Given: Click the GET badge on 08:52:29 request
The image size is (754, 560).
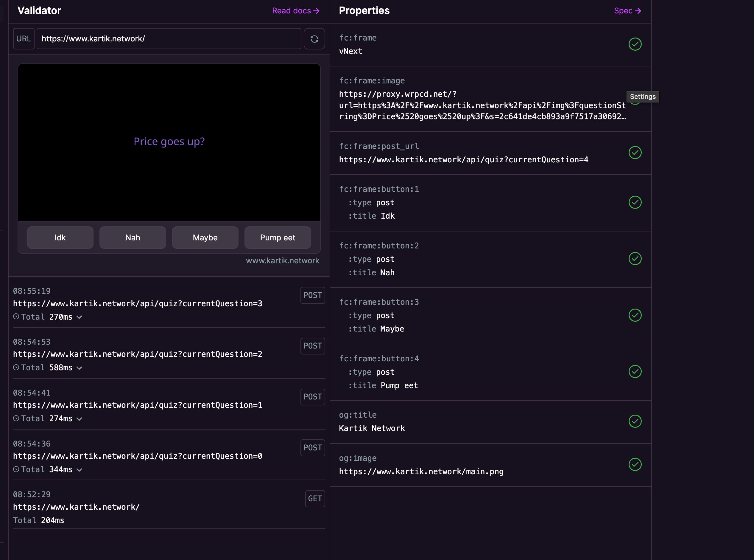Looking at the screenshot, I should (315, 499).
